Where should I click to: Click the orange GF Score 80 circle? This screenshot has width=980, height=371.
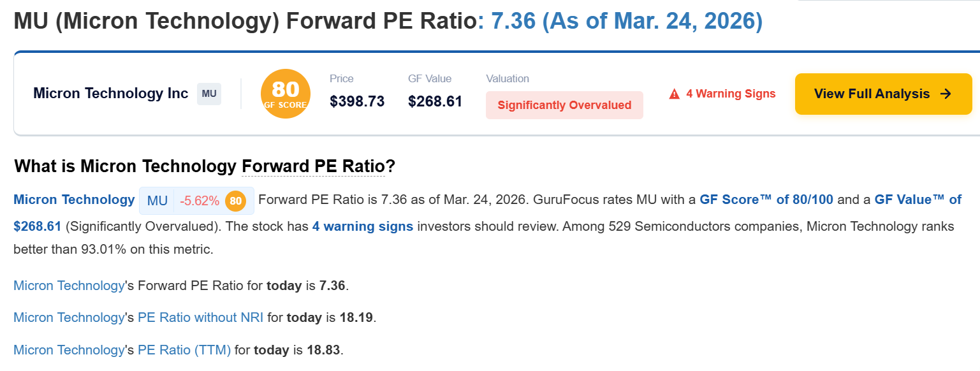click(x=285, y=94)
